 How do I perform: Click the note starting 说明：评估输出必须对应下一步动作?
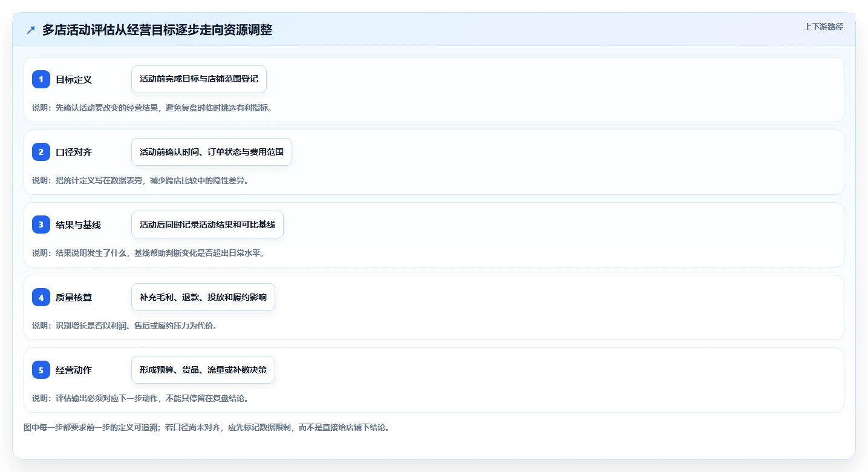tap(140, 398)
